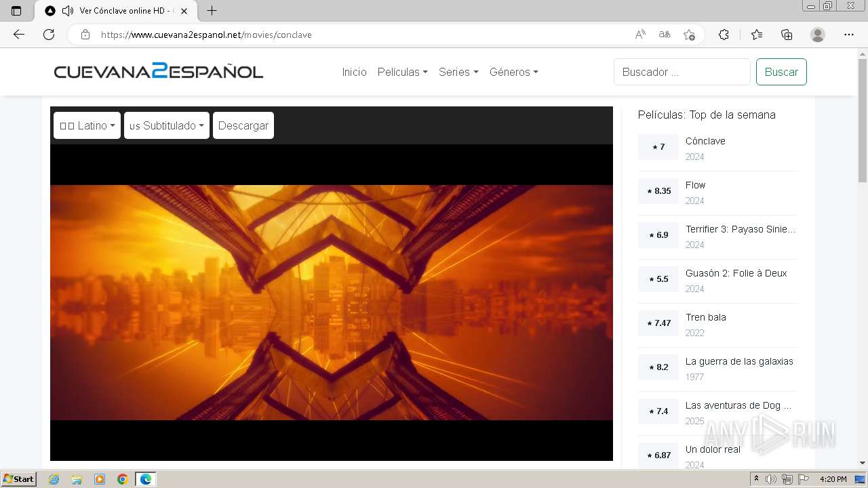Open Cónclave in top of week
868x488 pixels.
[705, 141]
